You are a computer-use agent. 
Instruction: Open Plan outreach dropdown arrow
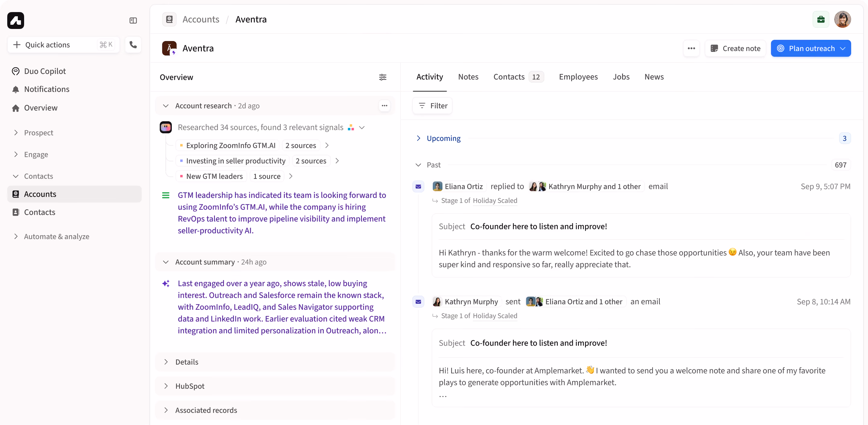(x=843, y=48)
